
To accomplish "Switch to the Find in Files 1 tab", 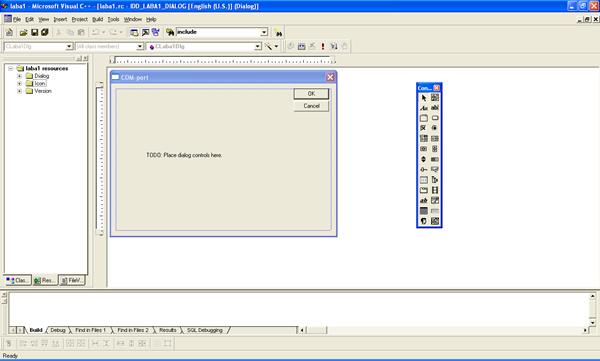I will pos(90,330).
